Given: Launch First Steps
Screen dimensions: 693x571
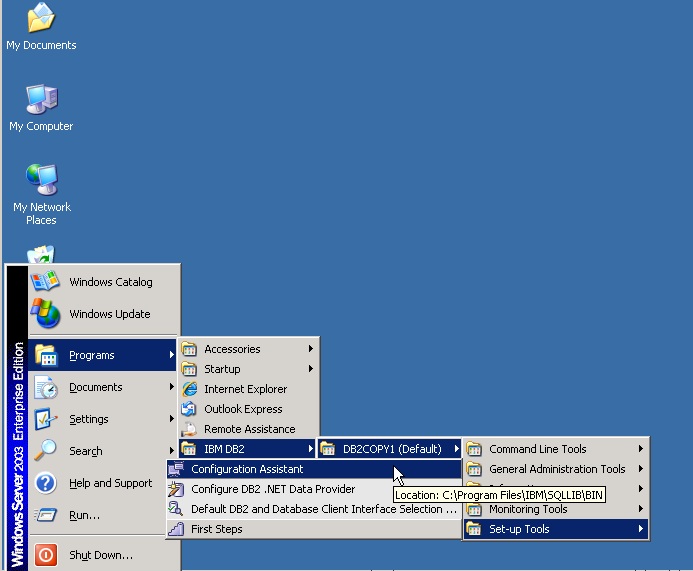Looking at the screenshot, I should click(x=314, y=529).
